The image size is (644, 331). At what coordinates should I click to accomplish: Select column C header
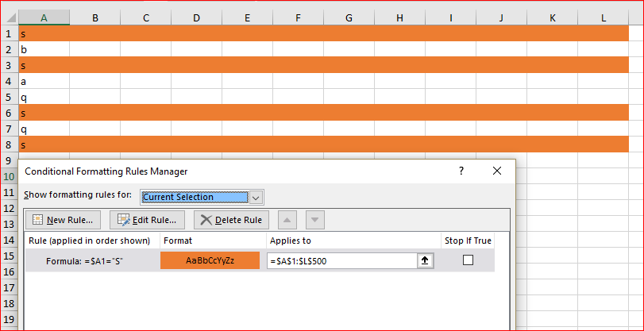pos(146,17)
